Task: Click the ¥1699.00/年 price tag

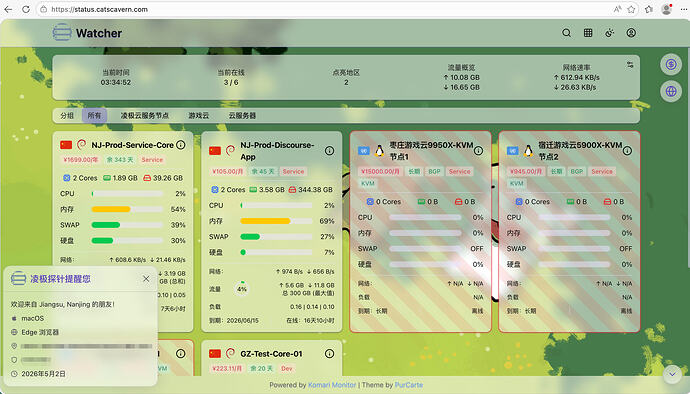Action: tap(81, 160)
